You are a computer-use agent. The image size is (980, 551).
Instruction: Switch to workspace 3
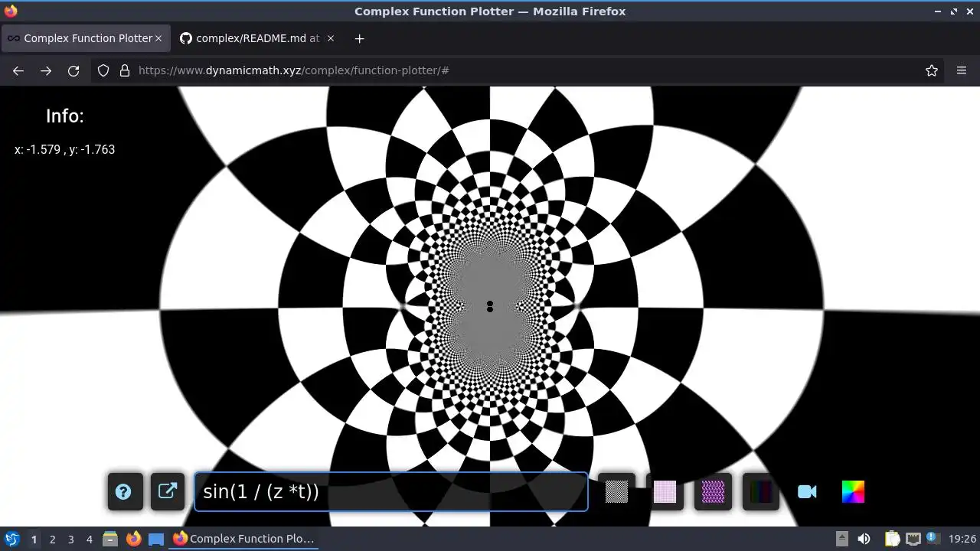coord(70,539)
